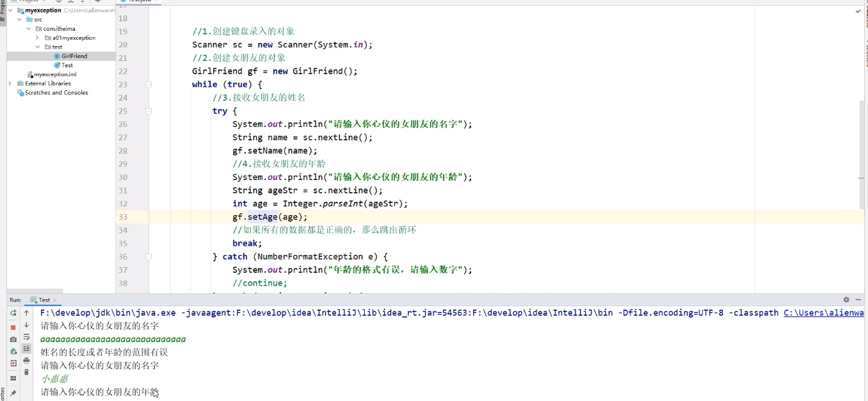This screenshot has width=868, height=401.
Task: Stop the running process
Action: tap(13, 326)
